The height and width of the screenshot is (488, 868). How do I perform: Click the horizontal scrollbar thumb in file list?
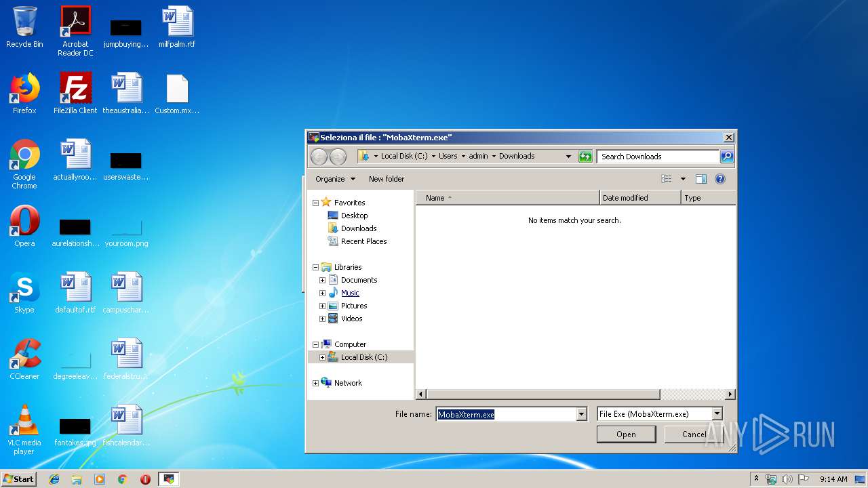click(543, 394)
